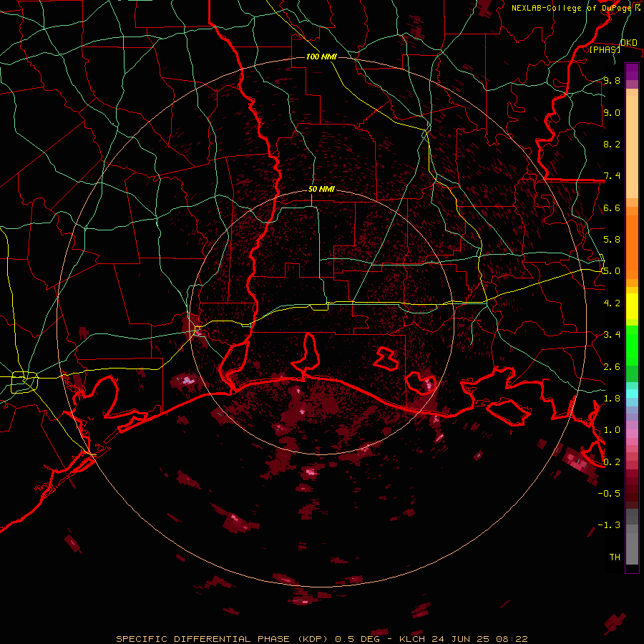Pick the cyan segment of color bar
Image resolution: width=644 pixels, height=644 pixels.
coord(632,394)
